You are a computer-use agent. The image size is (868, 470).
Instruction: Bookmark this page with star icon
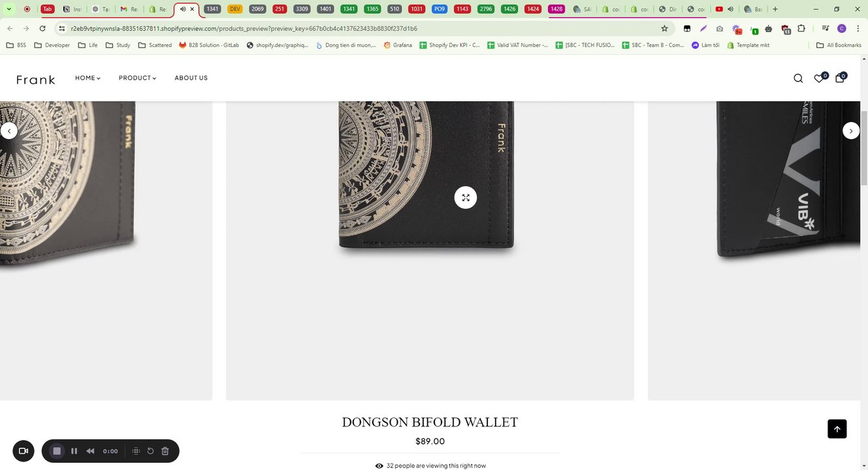(x=664, y=29)
